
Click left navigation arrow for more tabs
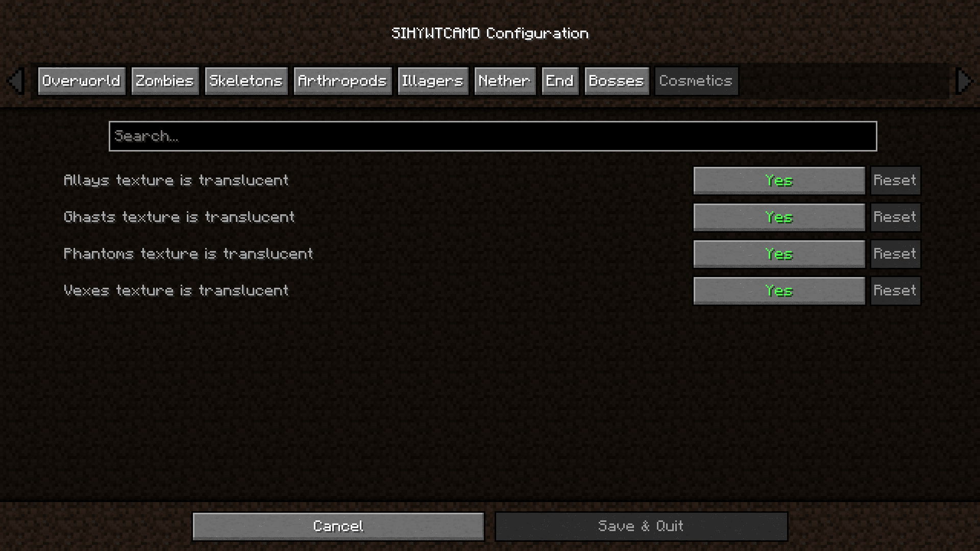click(17, 81)
